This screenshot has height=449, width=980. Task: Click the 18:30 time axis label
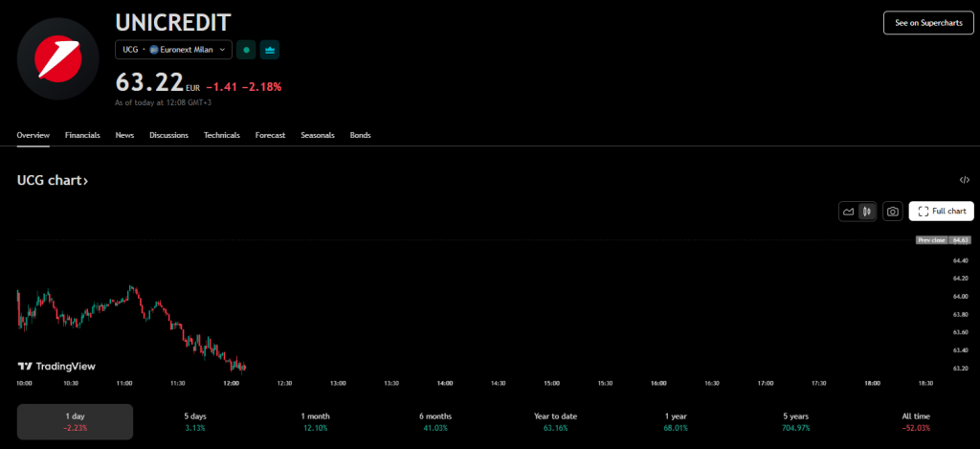925,383
